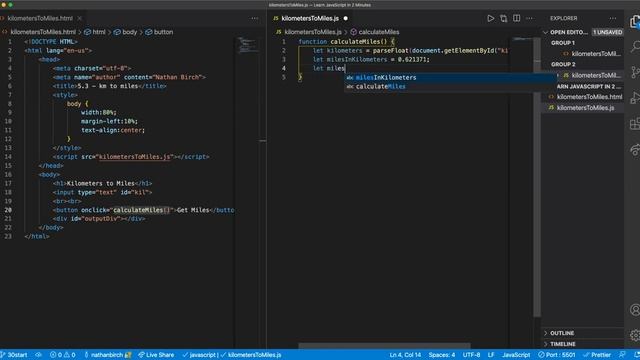Click kilometersToMiles.js breadcrumb in right editor
The width and height of the screenshot is (640, 360).
point(309,32)
